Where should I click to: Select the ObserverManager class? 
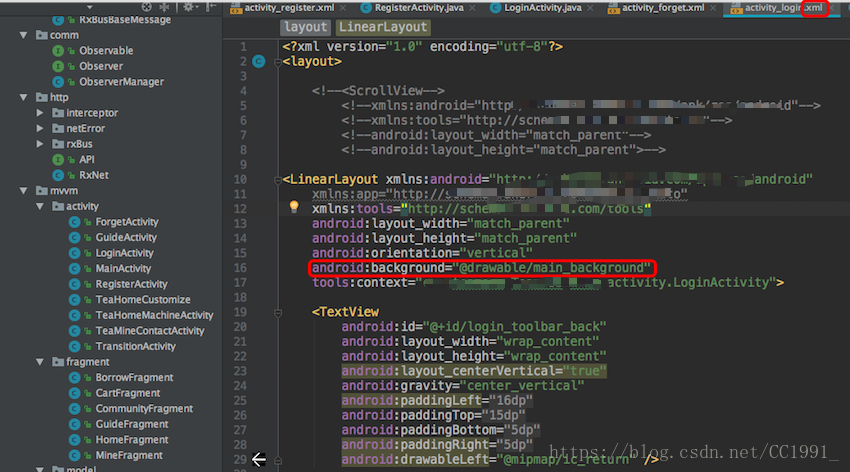[x=121, y=82]
